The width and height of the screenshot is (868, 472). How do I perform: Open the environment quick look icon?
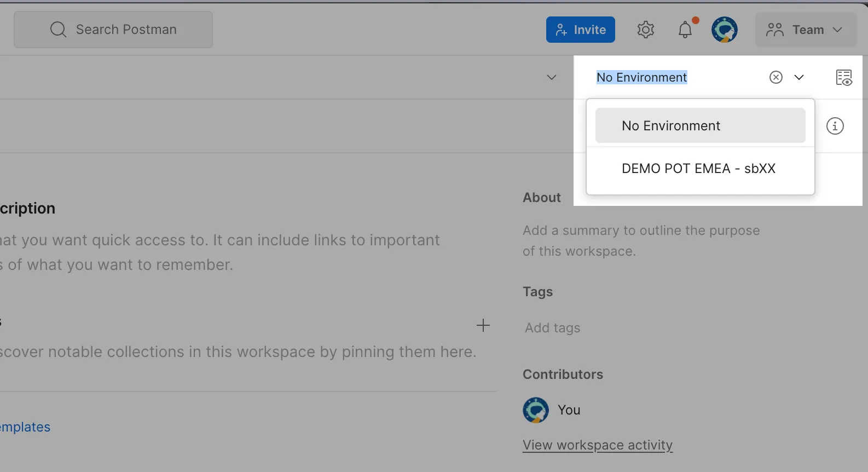click(844, 77)
